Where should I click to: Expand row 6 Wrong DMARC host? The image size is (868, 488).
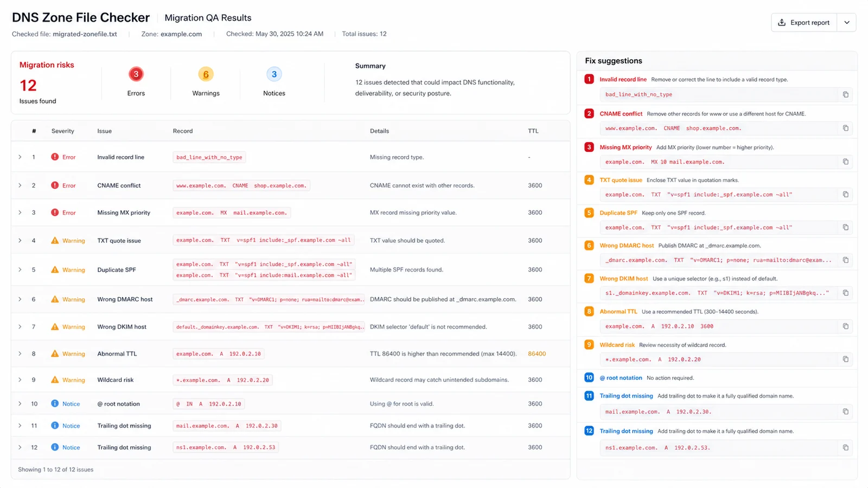[x=20, y=299]
